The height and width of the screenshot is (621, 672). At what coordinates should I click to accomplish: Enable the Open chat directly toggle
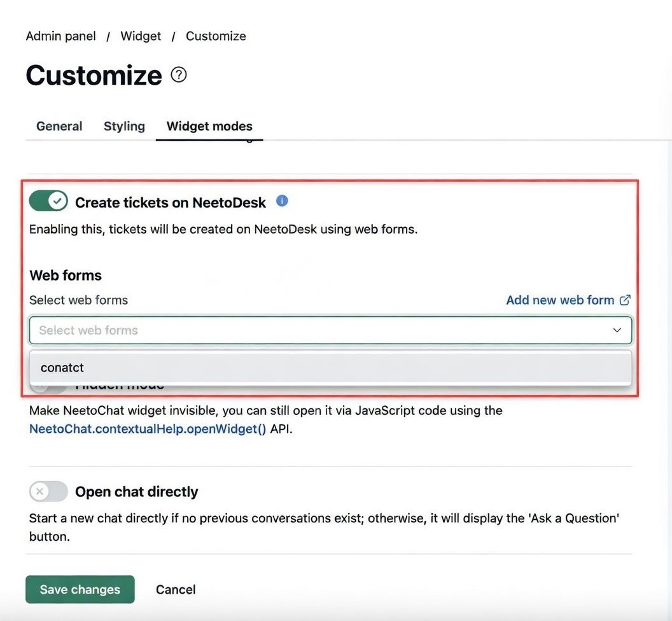tap(48, 491)
